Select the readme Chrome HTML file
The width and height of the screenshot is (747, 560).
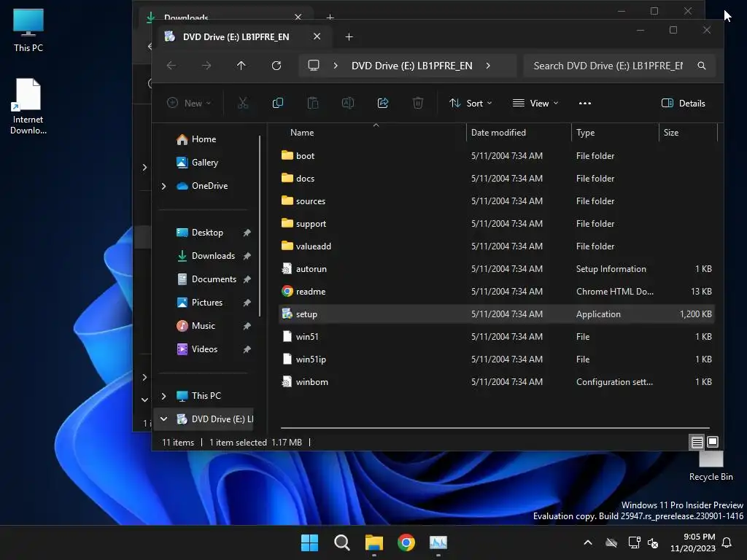pos(496,292)
